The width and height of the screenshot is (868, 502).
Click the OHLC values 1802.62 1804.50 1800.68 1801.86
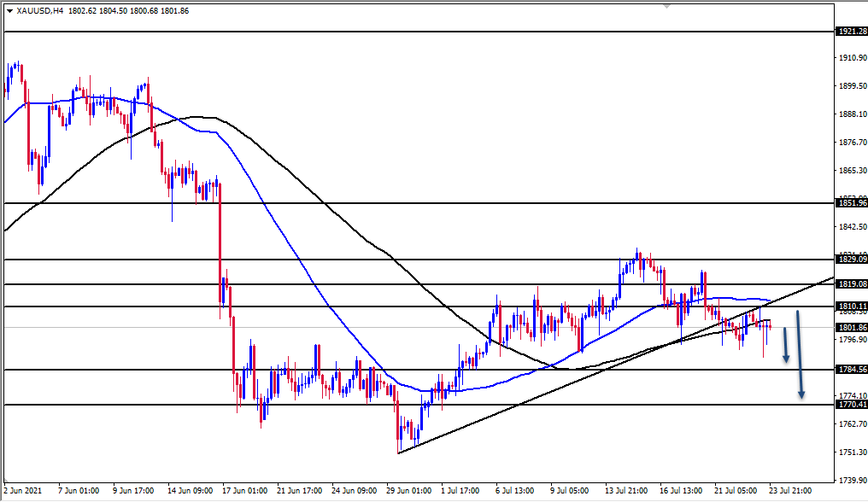(128, 11)
